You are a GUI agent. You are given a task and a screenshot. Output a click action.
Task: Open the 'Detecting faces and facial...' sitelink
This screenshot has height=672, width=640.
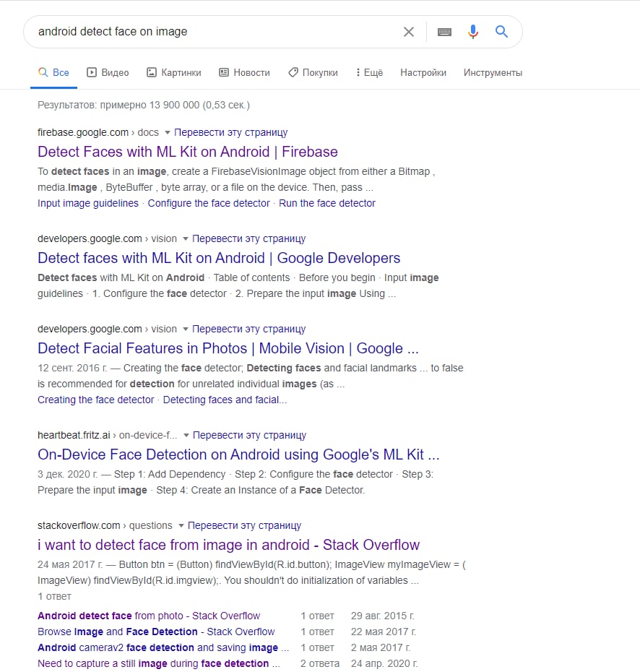[x=225, y=400]
